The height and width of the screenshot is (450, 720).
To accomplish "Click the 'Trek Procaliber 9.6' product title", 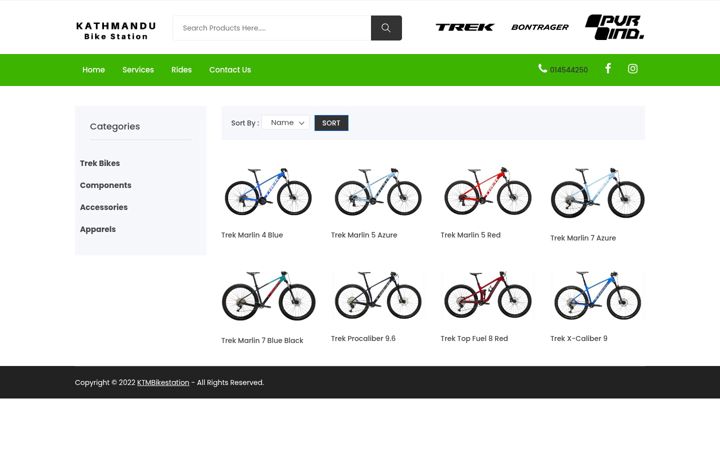I will point(363,338).
